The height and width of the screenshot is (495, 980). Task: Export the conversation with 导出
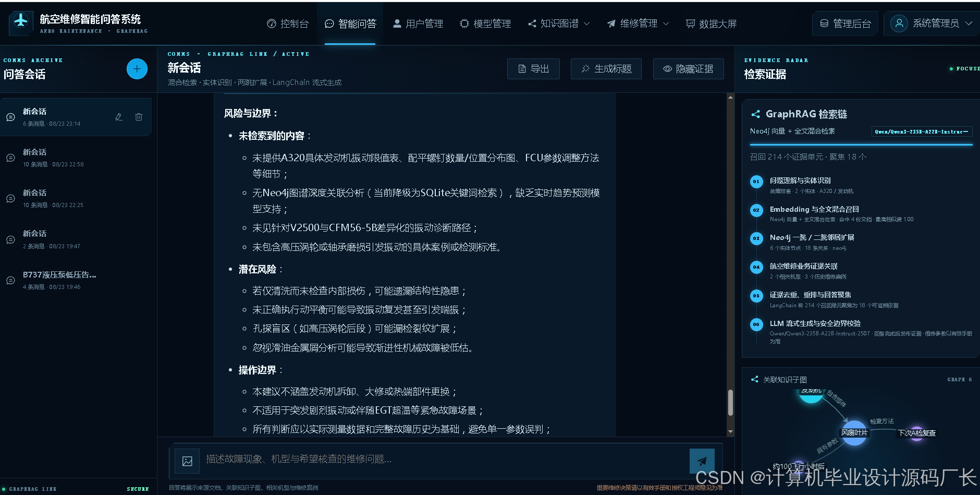point(533,69)
